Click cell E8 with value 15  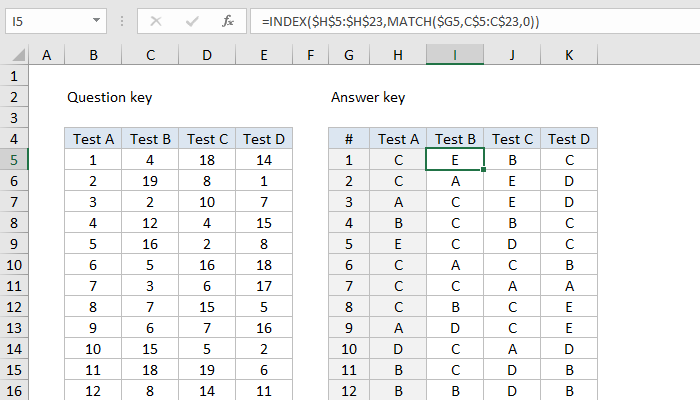264,223
